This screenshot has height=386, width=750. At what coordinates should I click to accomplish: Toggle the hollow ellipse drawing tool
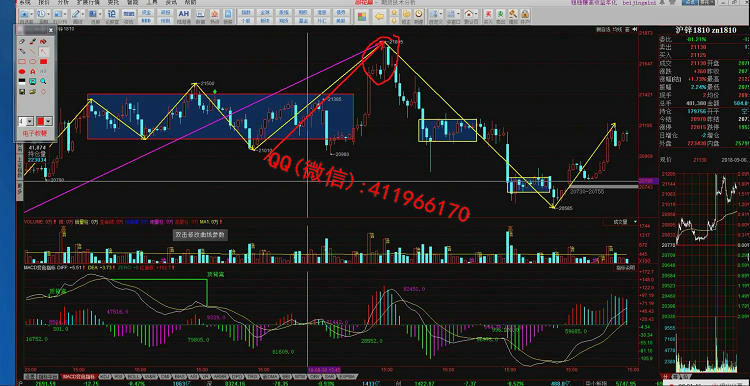(x=33, y=61)
